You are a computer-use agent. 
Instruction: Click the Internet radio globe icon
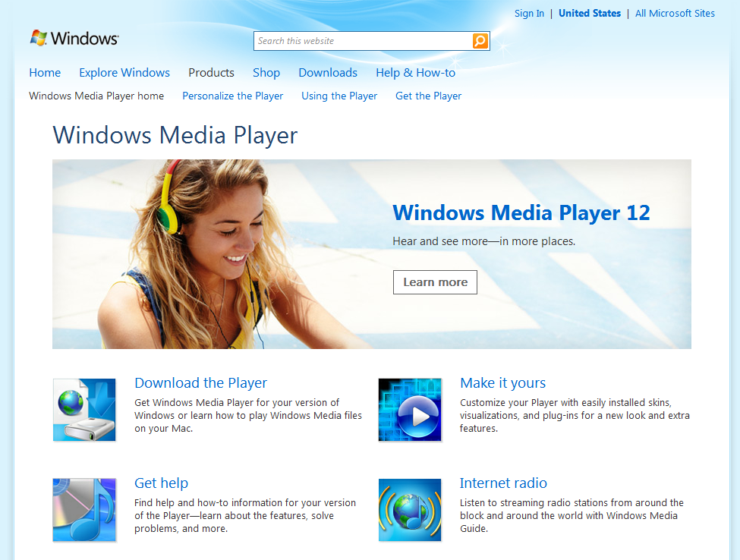pyautogui.click(x=410, y=510)
